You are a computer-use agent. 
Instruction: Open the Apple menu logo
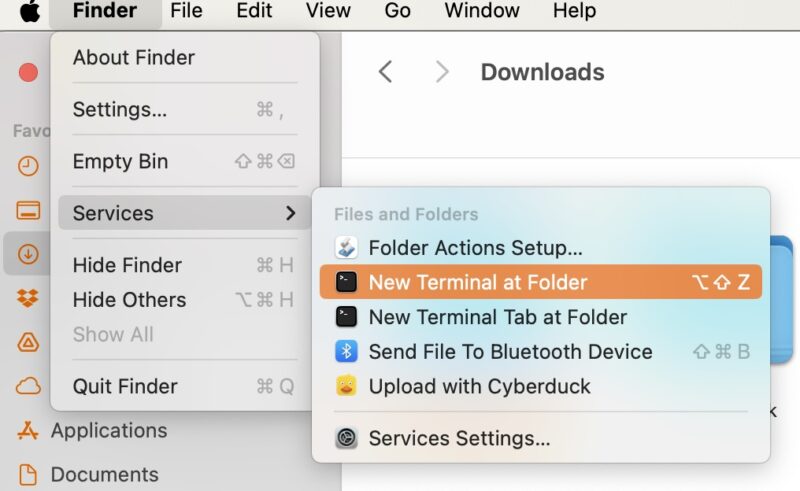(29, 12)
